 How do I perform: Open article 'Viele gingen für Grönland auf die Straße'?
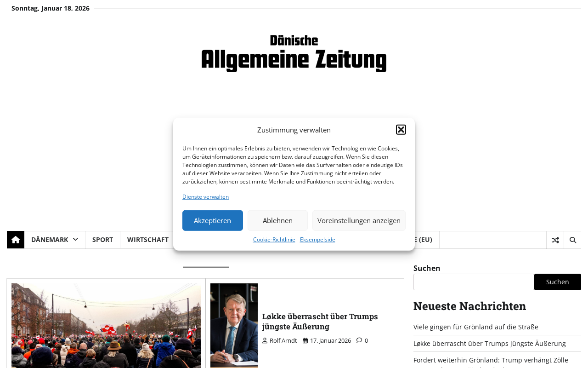click(x=476, y=327)
